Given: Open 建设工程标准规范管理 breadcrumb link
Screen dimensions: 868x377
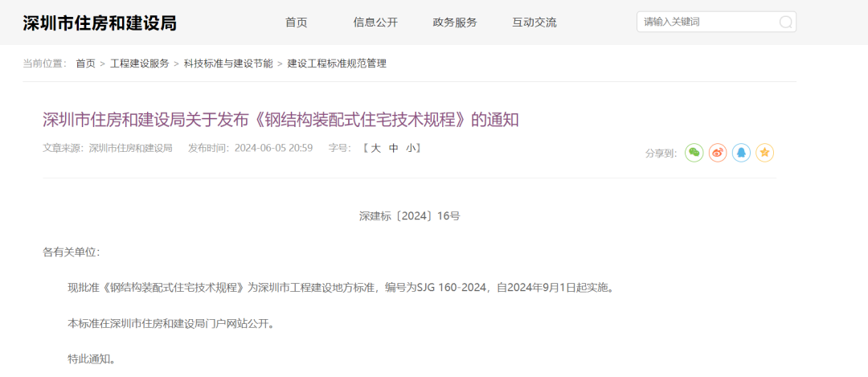Looking at the screenshot, I should click(x=337, y=64).
